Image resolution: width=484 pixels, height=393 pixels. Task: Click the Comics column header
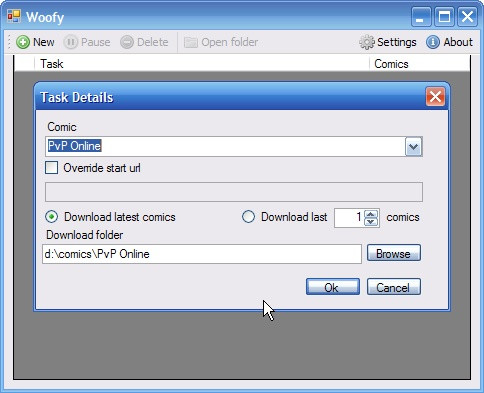420,64
